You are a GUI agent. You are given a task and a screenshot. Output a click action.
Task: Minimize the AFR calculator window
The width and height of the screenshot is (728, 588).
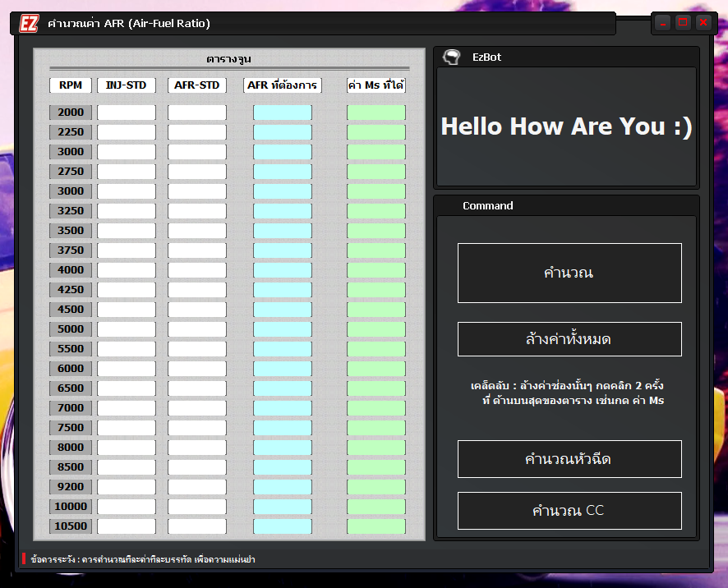(x=661, y=22)
